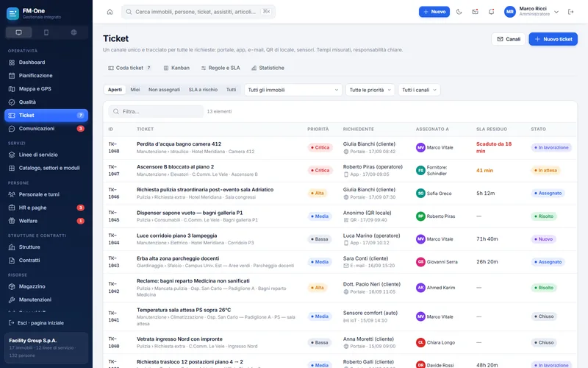Viewport: 588px width, 368px height.
Task: Click the Nuovo ticket button
Action: [x=553, y=39]
